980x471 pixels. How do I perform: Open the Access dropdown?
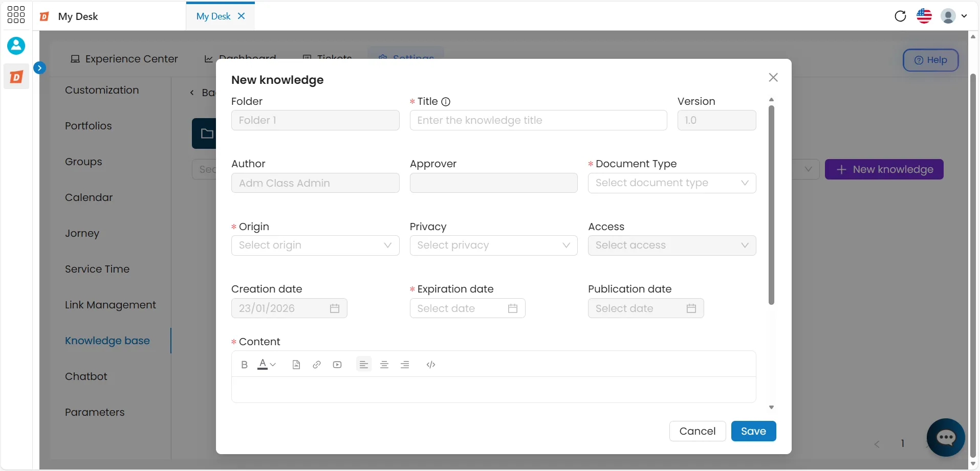click(672, 245)
